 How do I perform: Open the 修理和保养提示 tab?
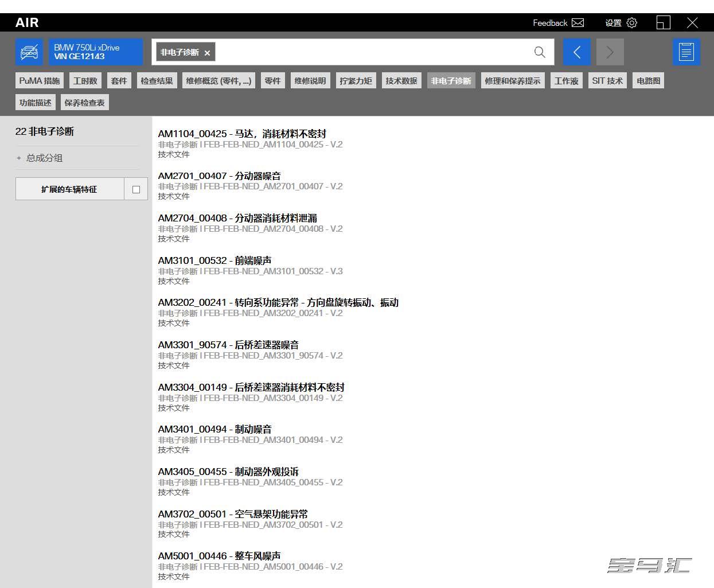click(x=513, y=81)
